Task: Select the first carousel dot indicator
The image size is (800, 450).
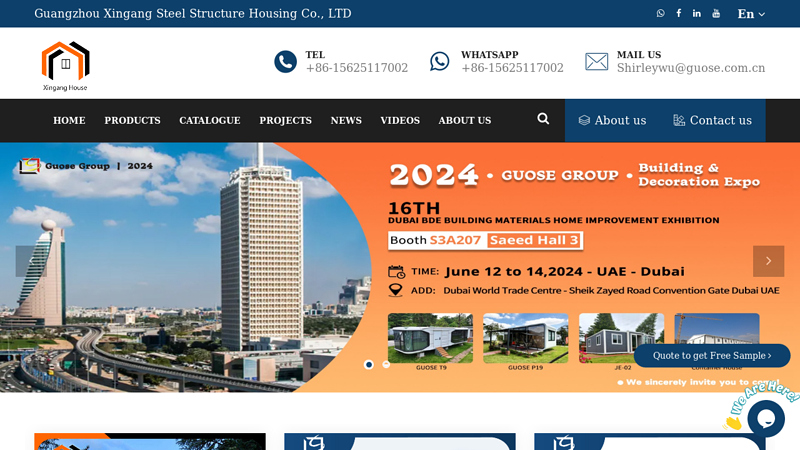Action: [368, 364]
